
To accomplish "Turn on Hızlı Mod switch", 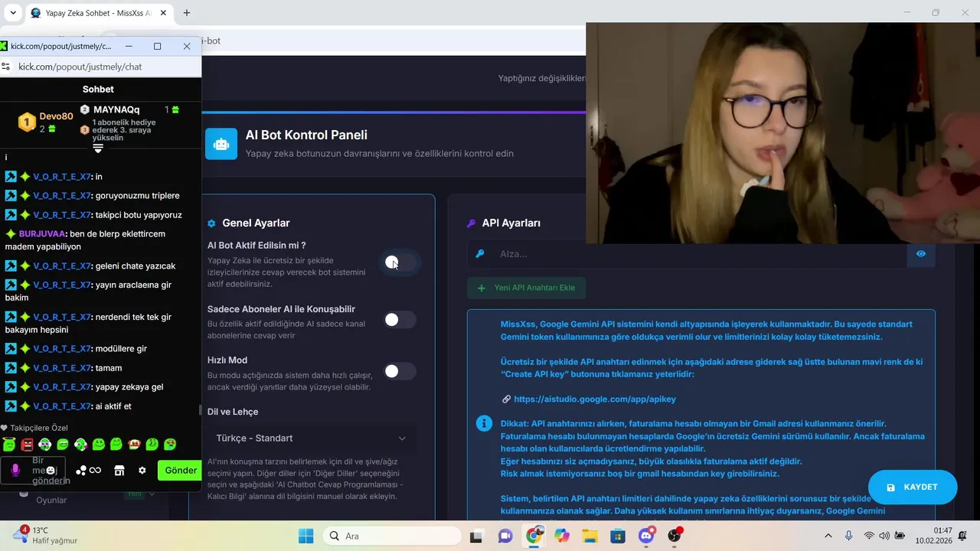I will point(400,371).
